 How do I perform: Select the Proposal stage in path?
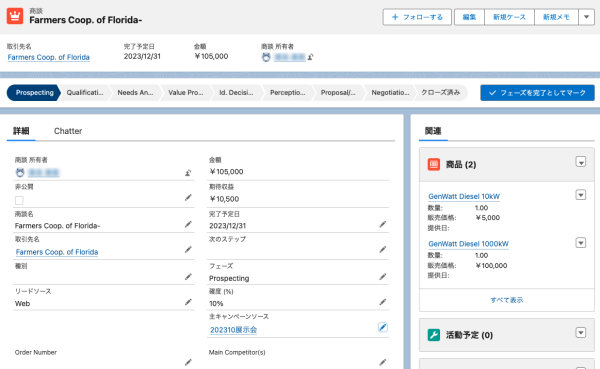click(x=338, y=93)
